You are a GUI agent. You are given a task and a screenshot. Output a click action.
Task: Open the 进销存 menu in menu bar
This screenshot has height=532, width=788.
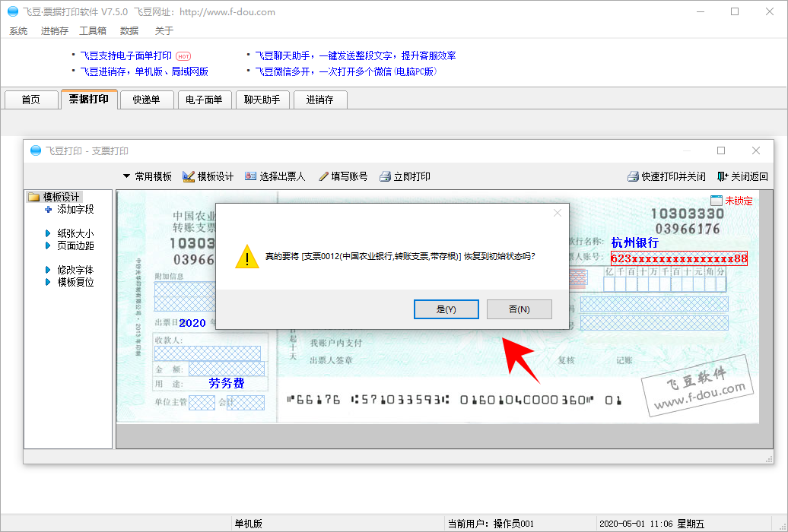(x=54, y=30)
